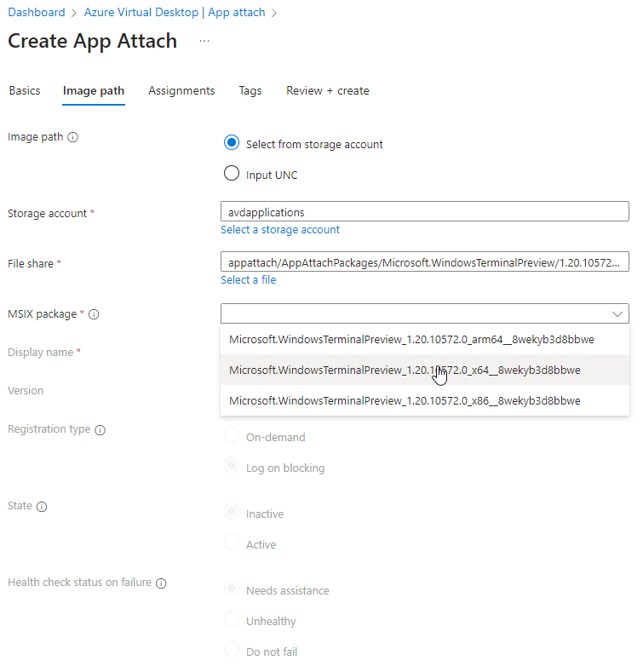Click the Create App Attach title
The image size is (643, 672).
click(92, 41)
